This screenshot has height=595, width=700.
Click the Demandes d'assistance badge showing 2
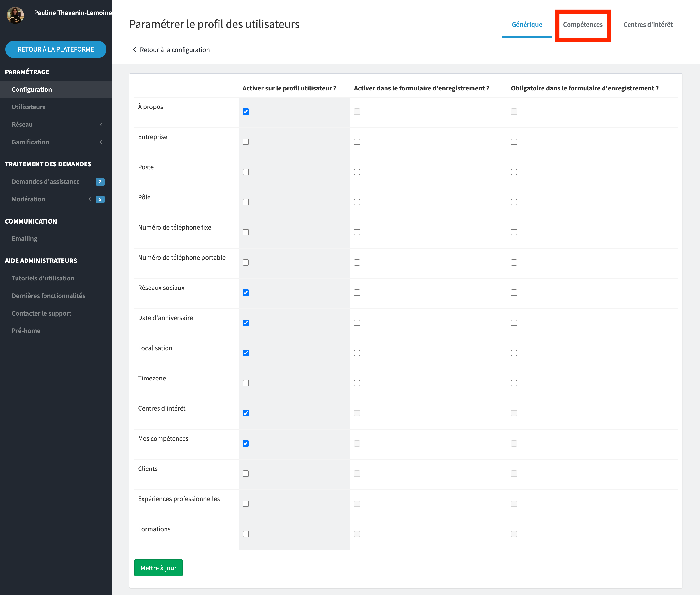point(100,182)
